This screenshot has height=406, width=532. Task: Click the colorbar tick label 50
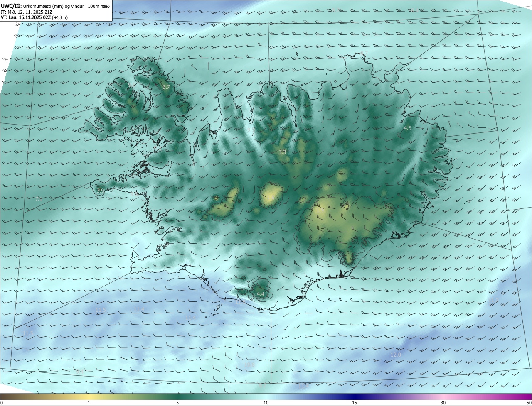tap(529, 403)
